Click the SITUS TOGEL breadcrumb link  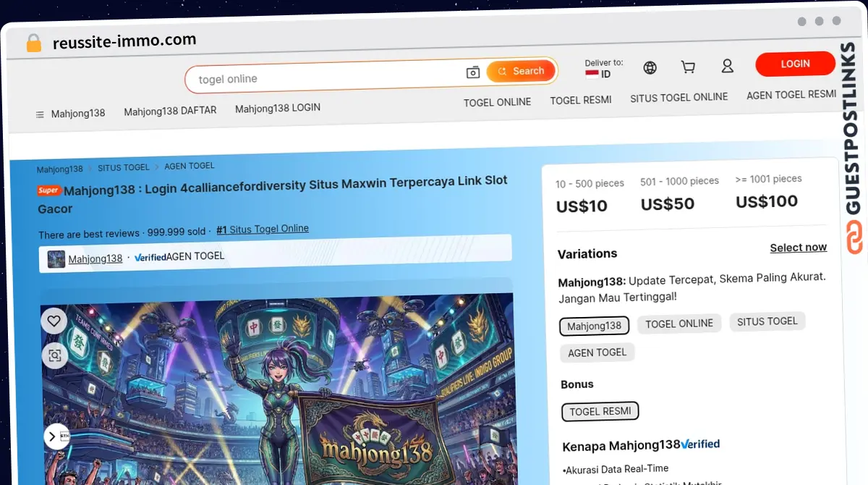point(124,167)
